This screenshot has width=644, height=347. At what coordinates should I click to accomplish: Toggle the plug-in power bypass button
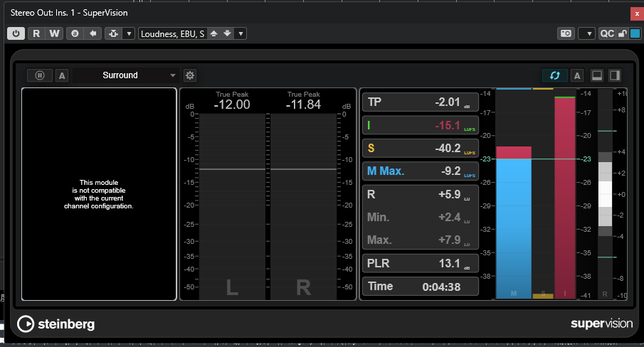[16, 33]
